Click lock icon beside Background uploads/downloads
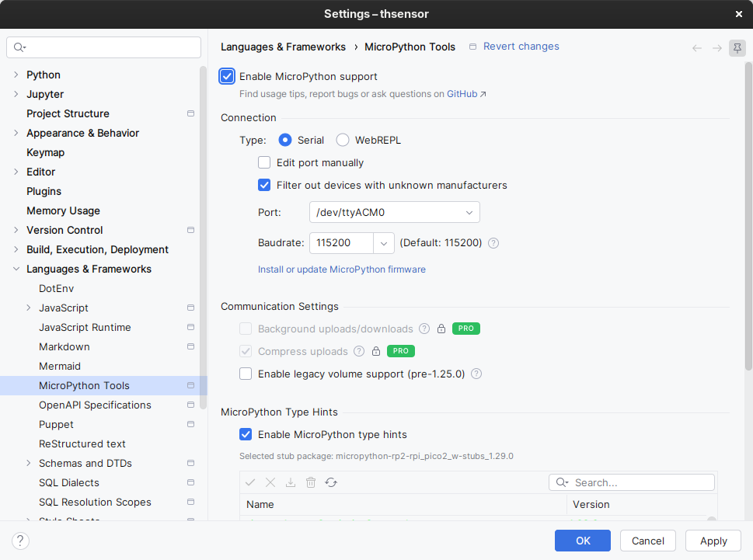 441,329
